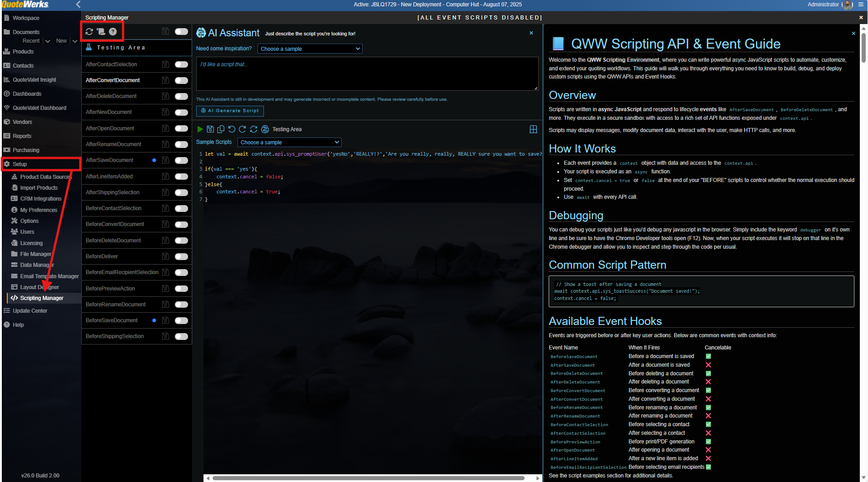This screenshot has height=482, width=868.
Task: Run the script with the green play icon
Action: point(200,129)
